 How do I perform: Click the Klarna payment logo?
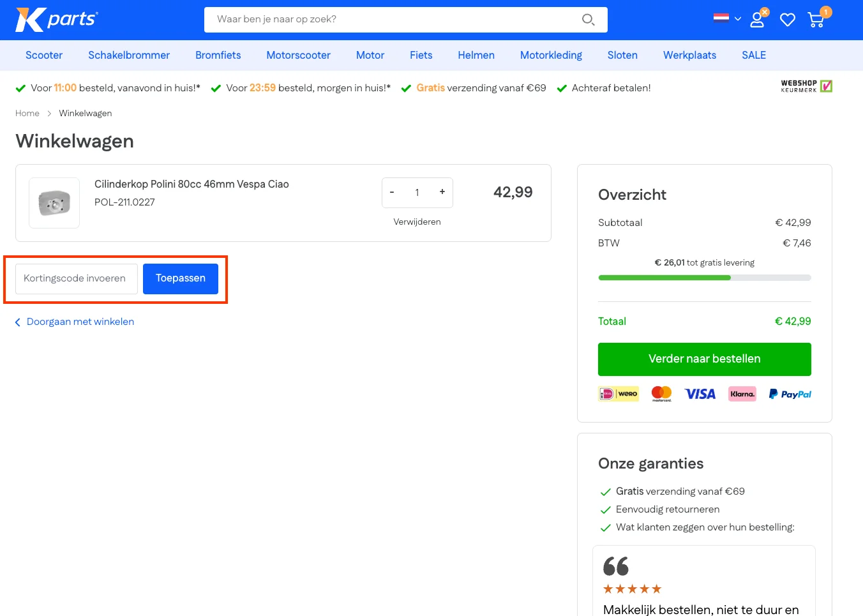[742, 394]
